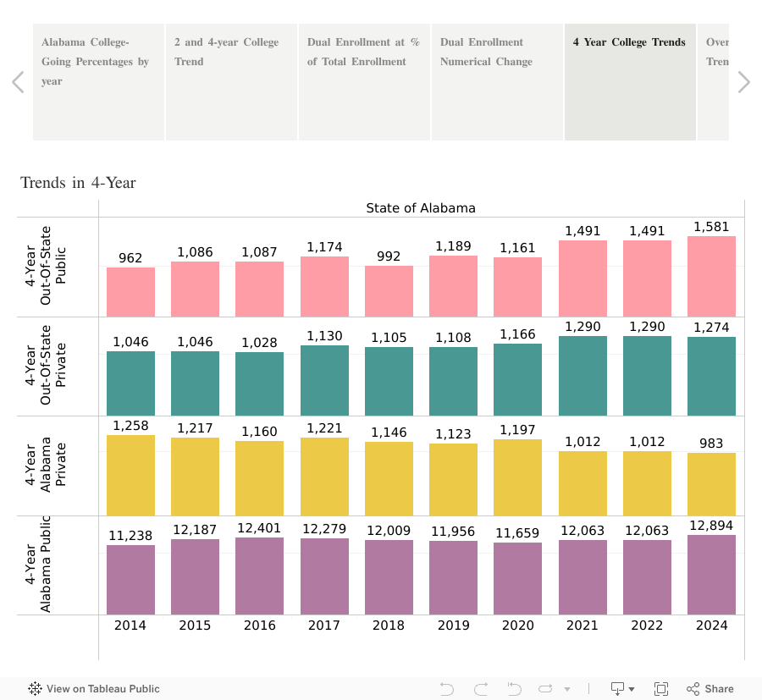This screenshot has width=762, height=700.
Task: Open the Download options icon
Action: click(x=616, y=688)
